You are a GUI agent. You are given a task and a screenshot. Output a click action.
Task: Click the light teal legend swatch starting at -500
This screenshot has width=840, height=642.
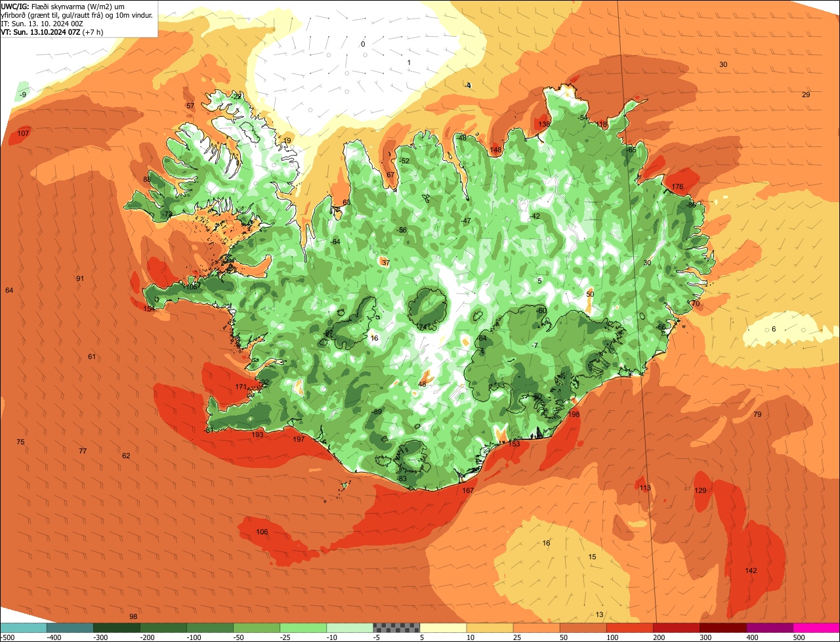tap(23, 628)
